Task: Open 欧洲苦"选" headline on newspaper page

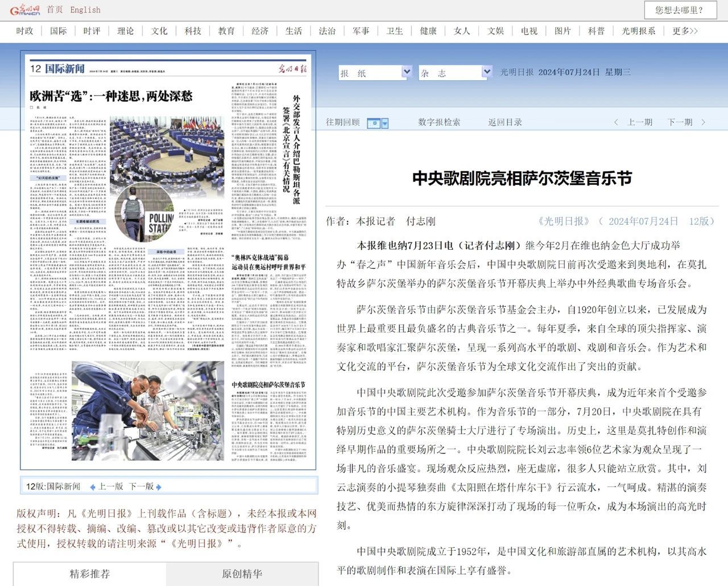Action: point(111,96)
